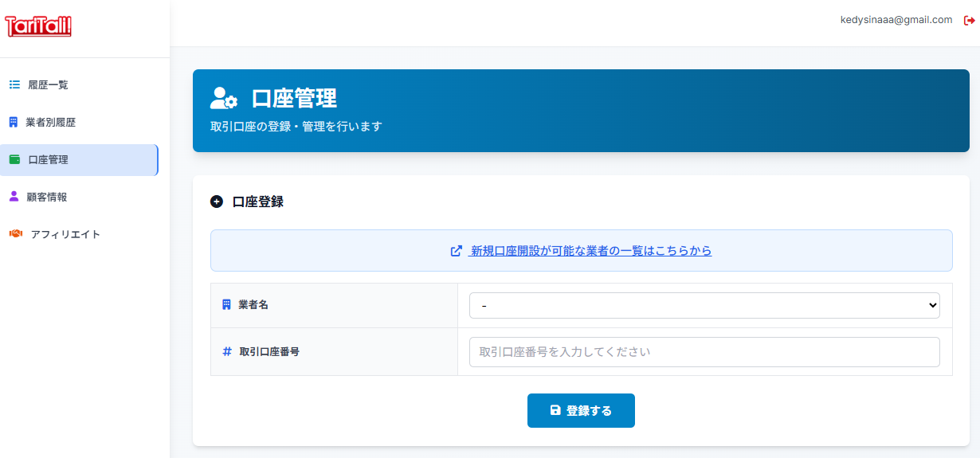980x458 pixels.
Task: Click the red logout icon
Action: tap(969, 20)
